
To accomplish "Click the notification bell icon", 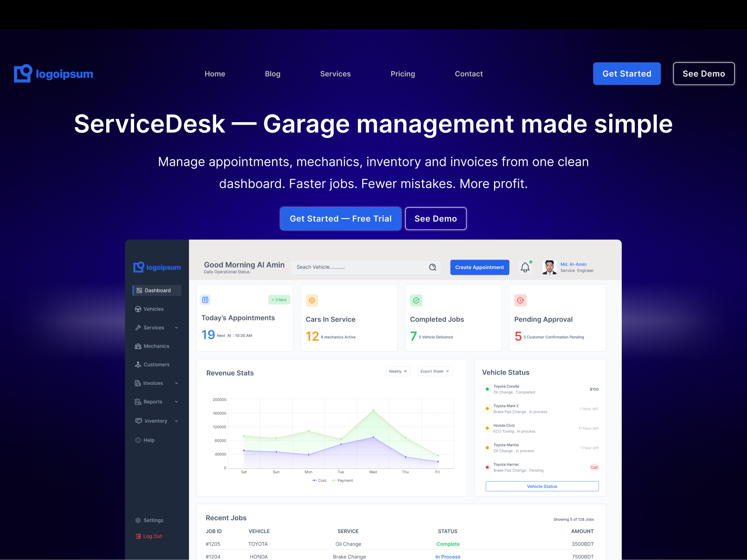I will tap(525, 267).
